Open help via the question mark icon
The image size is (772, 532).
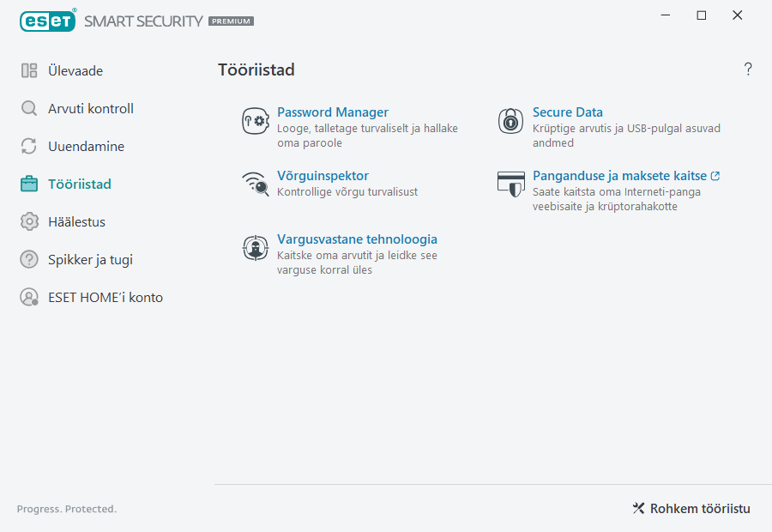point(747,69)
